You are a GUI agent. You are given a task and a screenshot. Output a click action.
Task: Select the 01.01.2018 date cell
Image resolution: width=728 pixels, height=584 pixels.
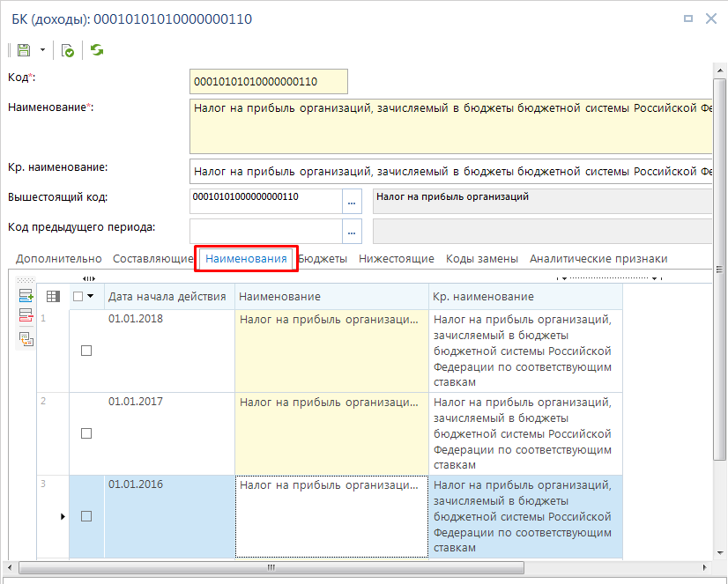[169, 351]
